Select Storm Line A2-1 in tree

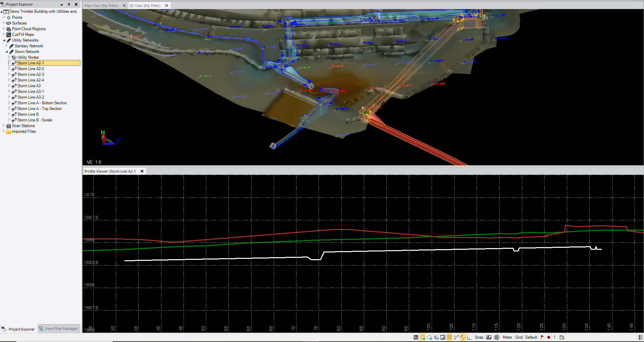point(31,63)
